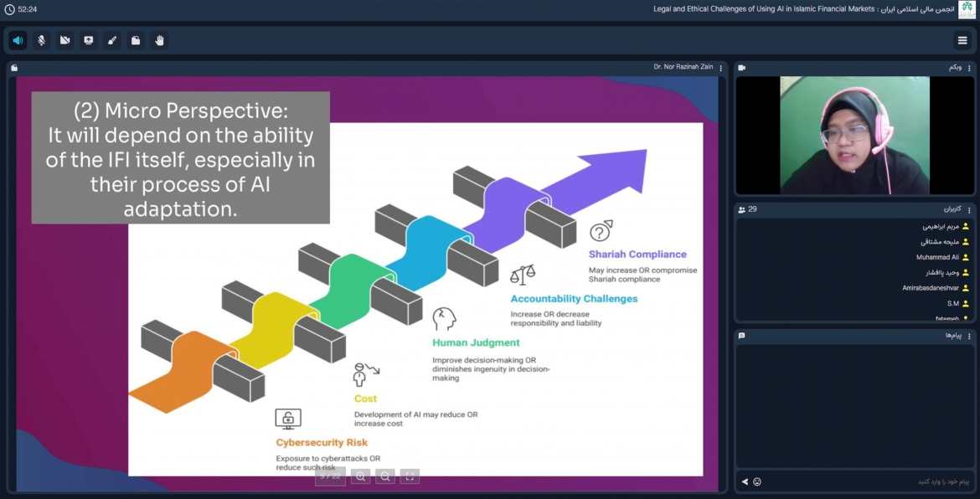980x499 pixels.
Task: Open webcam panel three-dot menu
Action: pos(970,68)
